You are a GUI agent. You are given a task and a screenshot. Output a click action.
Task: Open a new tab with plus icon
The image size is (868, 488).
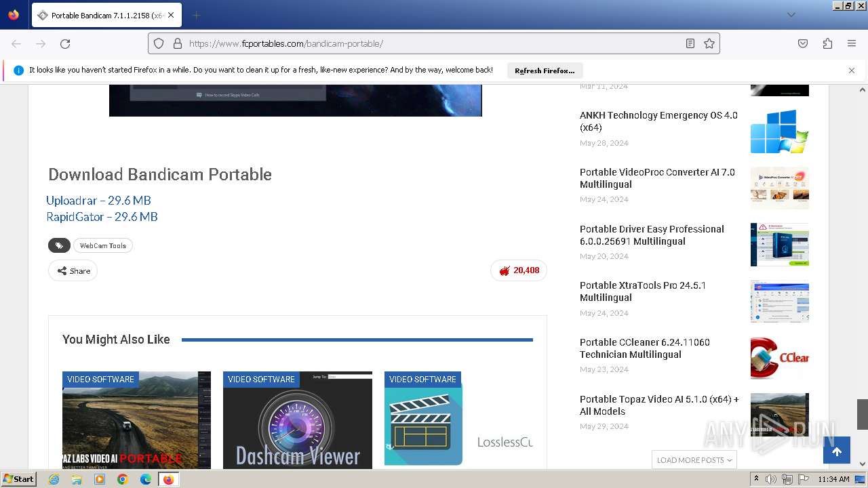tap(196, 15)
